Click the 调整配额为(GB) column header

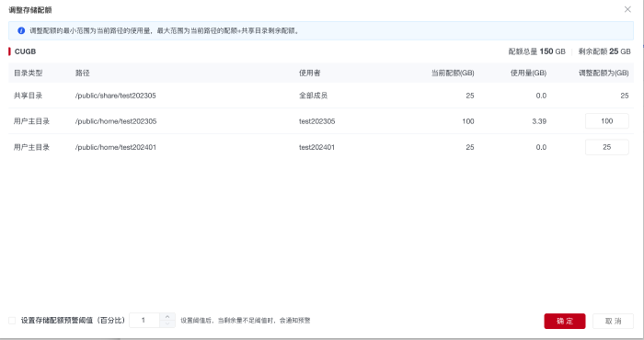604,73
